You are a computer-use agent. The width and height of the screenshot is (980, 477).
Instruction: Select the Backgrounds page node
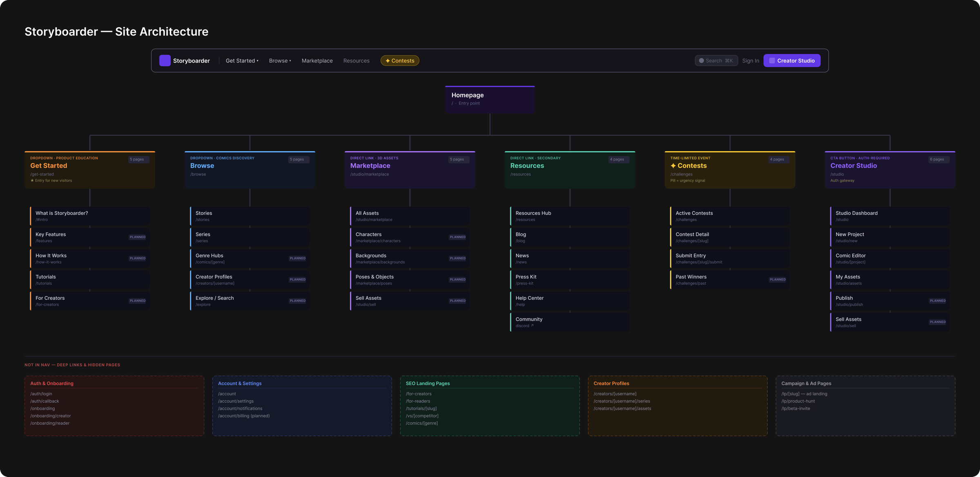pyautogui.click(x=410, y=259)
